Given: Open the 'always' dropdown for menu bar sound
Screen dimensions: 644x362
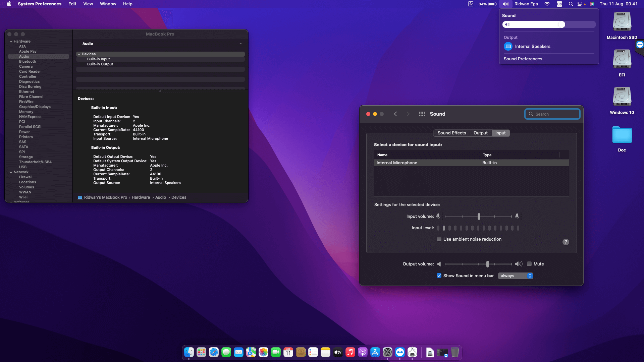Looking at the screenshot, I should point(516,276).
